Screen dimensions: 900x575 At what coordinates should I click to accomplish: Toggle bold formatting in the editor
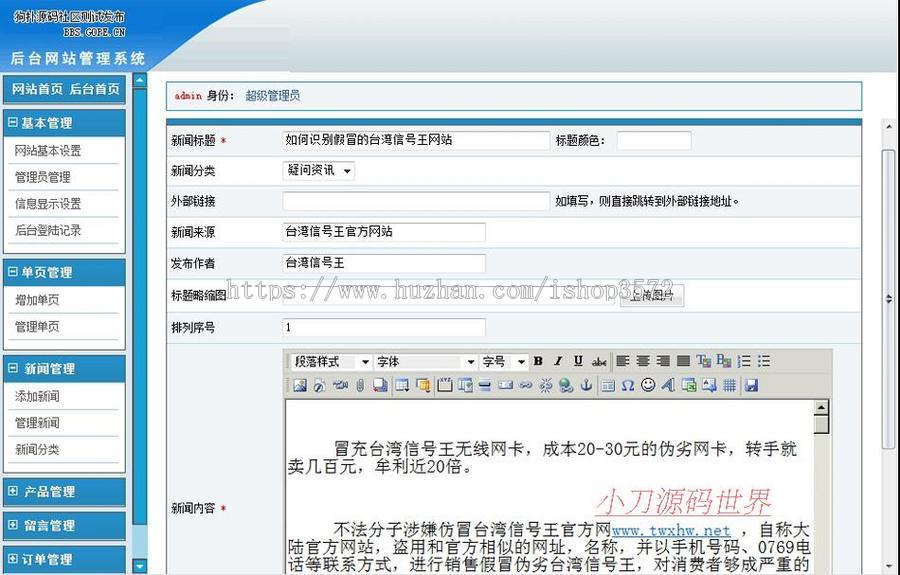tap(538, 361)
